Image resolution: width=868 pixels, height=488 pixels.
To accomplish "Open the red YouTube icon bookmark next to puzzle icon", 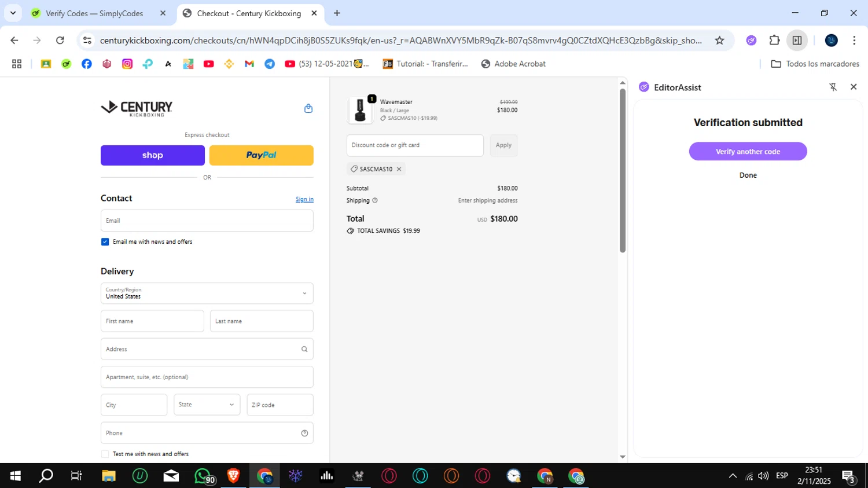I will coord(209,64).
